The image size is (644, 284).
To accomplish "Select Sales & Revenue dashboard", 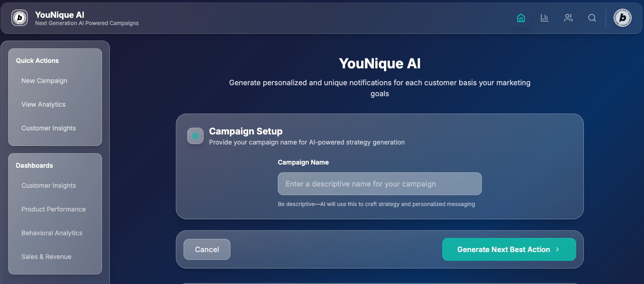I will point(46,257).
